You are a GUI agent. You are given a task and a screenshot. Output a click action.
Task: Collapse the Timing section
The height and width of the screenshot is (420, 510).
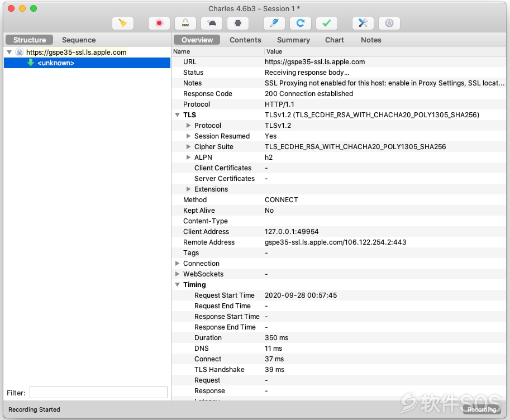[177, 285]
